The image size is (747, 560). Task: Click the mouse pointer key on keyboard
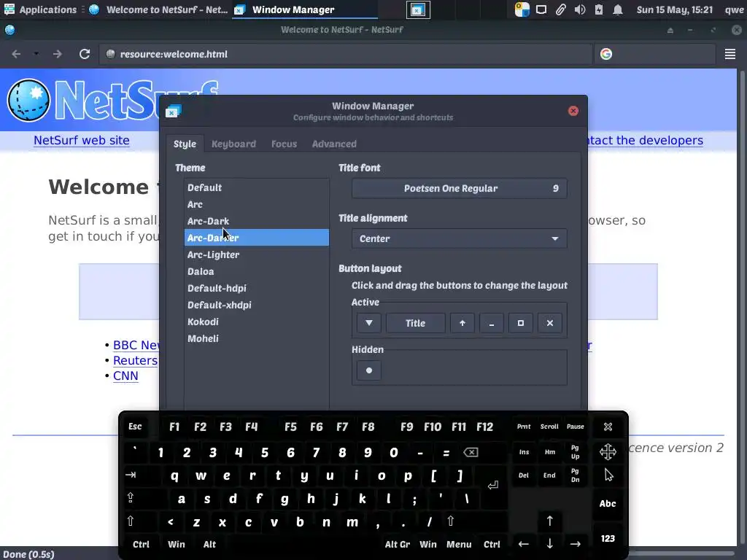[608, 475]
